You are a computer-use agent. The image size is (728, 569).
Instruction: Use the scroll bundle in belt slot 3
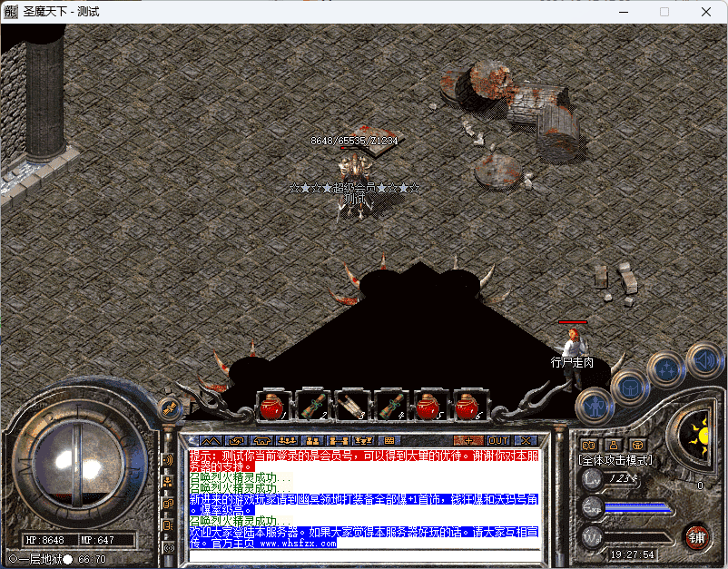point(351,406)
